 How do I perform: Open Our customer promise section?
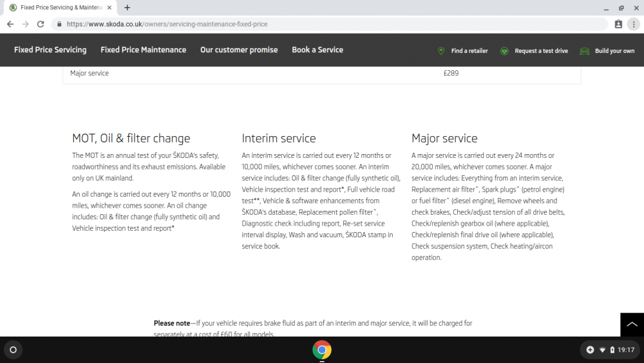239,50
